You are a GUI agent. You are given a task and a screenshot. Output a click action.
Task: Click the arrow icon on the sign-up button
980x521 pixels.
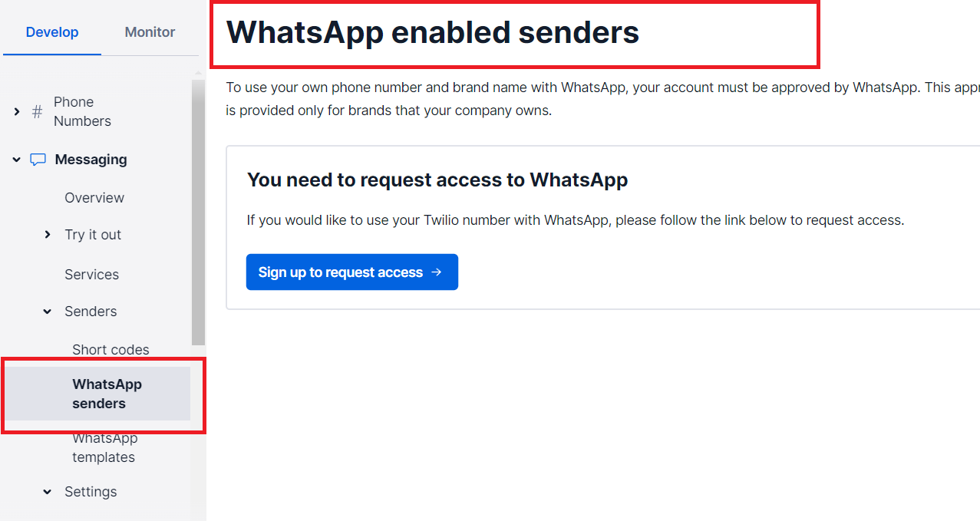[437, 272]
